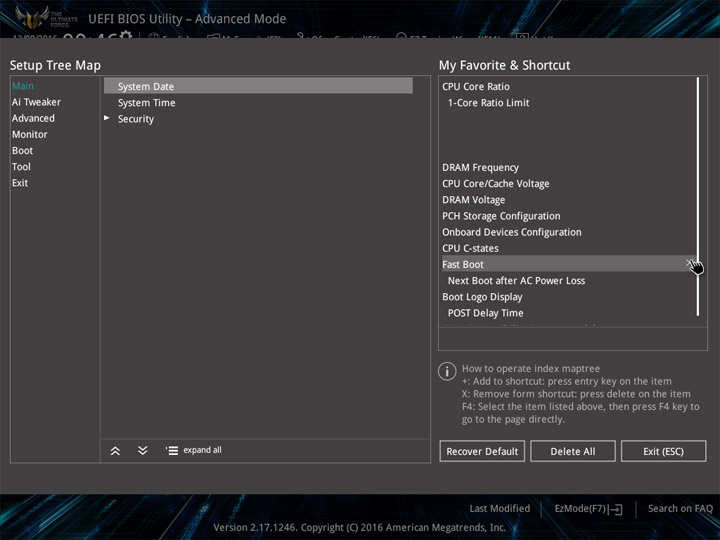
Task: Select Exit in the Setup Tree Map
Action: click(x=20, y=182)
